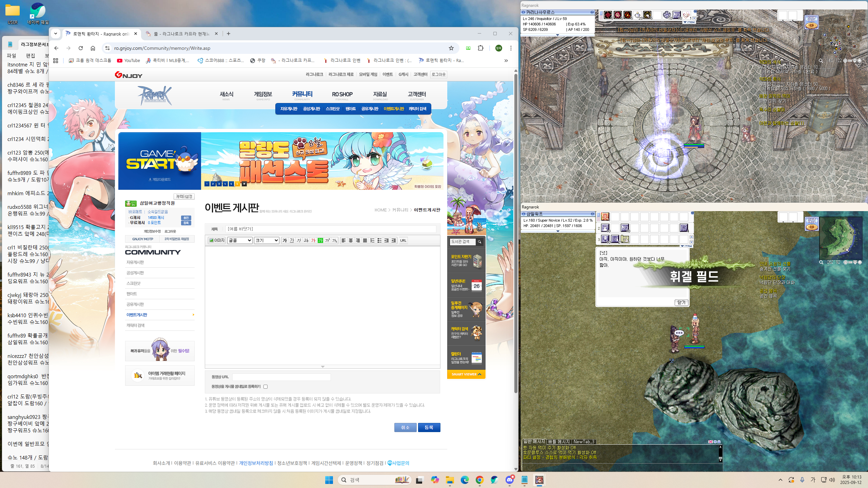Reload page in Chrome
Viewport: 868px width, 488px height.
point(81,48)
